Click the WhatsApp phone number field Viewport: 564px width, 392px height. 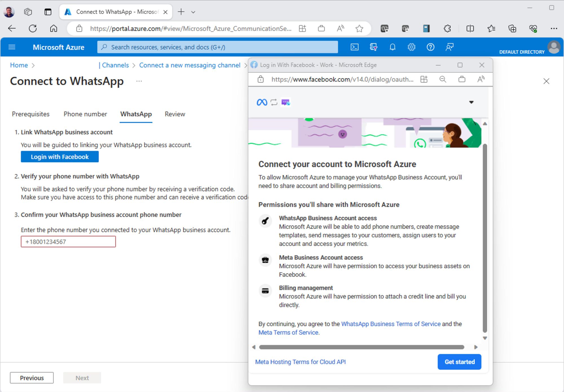[x=68, y=242]
